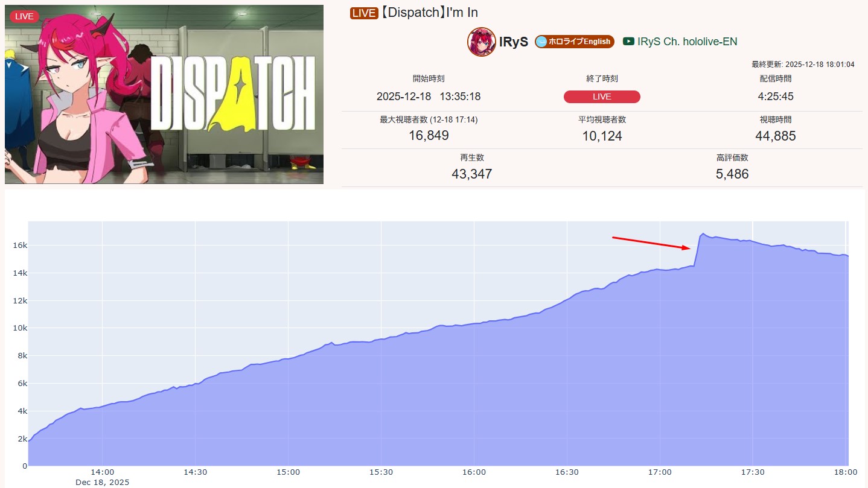Click the 配信時間 label
Screen dimensions: 868x488
pos(776,78)
